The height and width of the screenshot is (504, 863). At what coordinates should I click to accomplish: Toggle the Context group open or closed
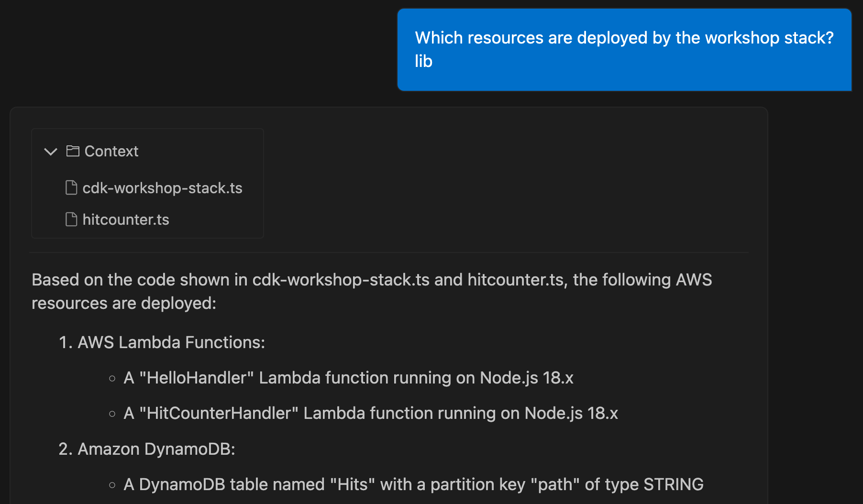click(50, 152)
